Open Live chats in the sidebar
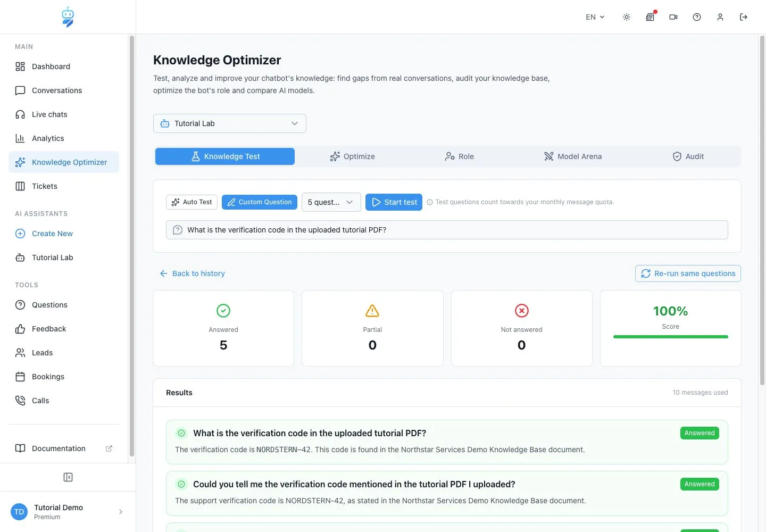The height and width of the screenshot is (532, 766). click(x=64, y=114)
